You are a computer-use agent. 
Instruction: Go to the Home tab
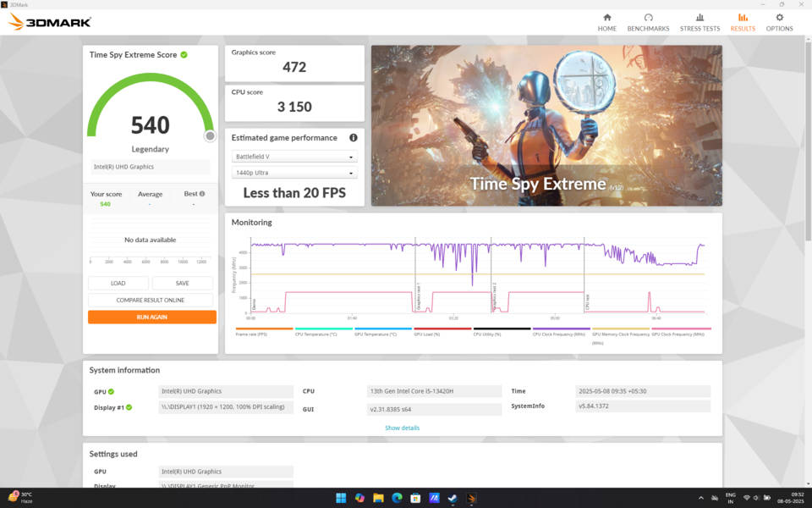[x=607, y=23]
